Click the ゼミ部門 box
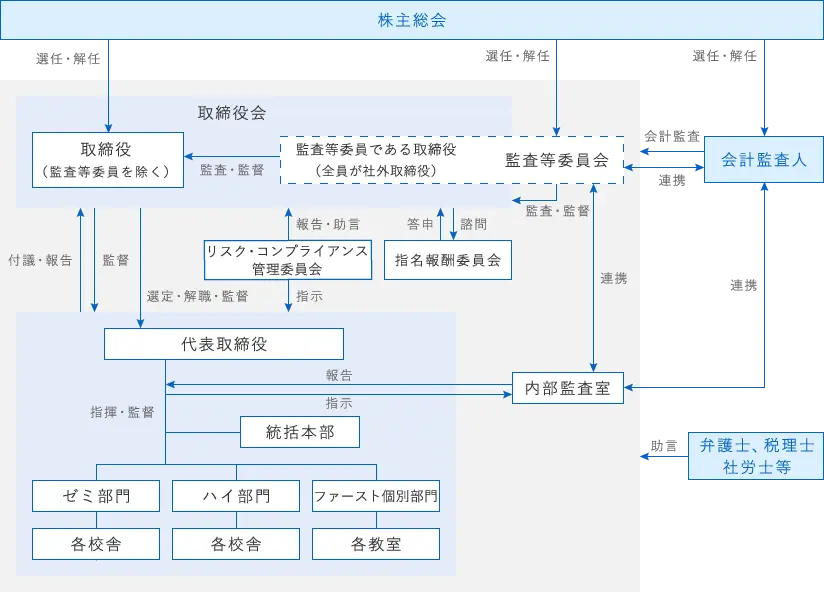824x592 pixels. [95, 496]
